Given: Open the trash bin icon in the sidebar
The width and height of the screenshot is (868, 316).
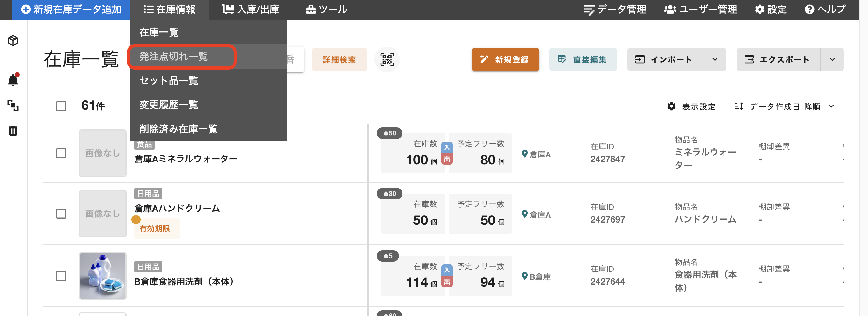Looking at the screenshot, I should pyautogui.click(x=12, y=131).
